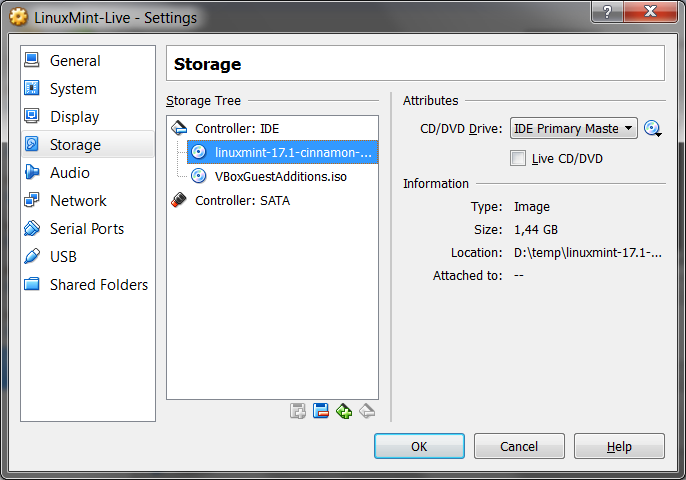This screenshot has width=686, height=480.
Task: Click the Audio speaker icon
Action: 32,172
